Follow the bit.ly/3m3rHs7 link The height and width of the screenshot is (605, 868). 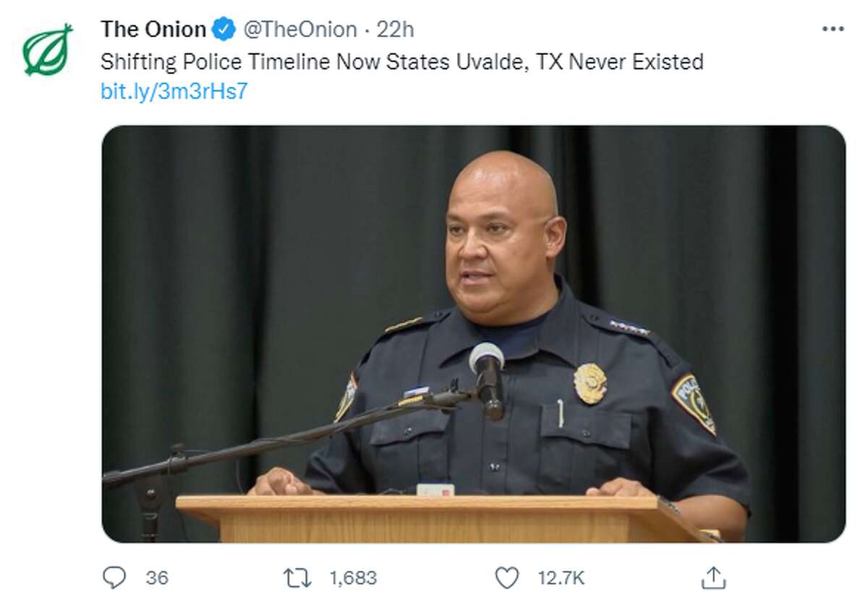[174, 92]
